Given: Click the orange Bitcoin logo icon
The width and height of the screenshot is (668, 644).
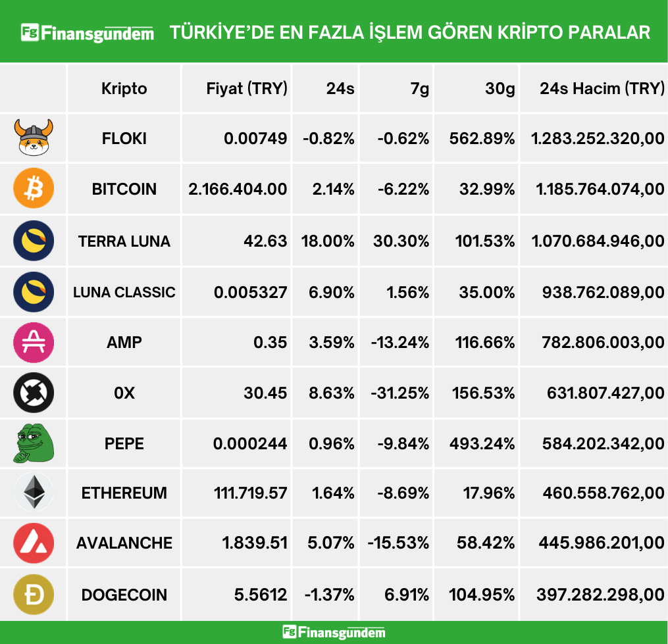Looking at the screenshot, I should [x=34, y=189].
